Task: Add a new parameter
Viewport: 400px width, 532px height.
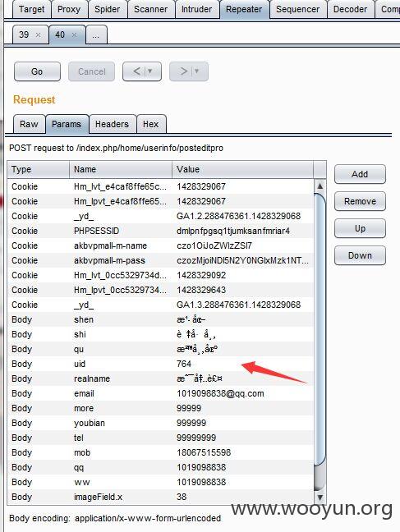Action: tap(360, 174)
